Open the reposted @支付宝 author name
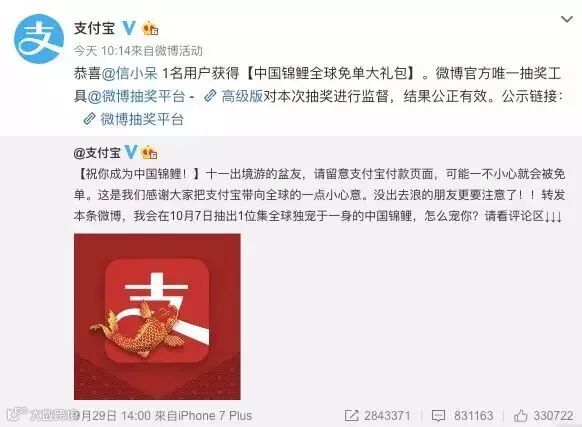 (x=97, y=153)
